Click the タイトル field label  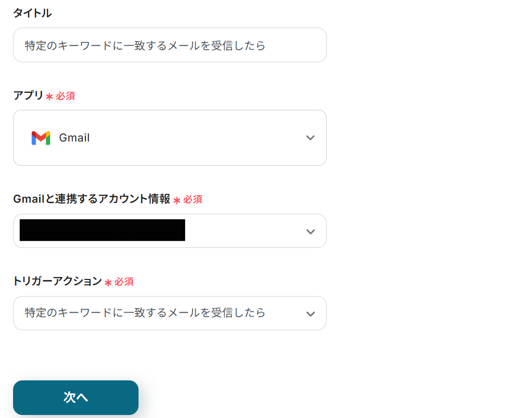coord(32,14)
